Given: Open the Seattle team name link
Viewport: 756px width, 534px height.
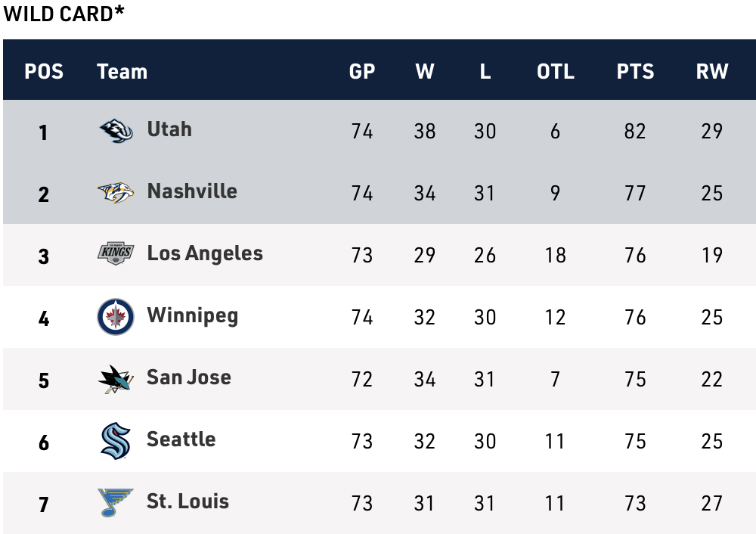Looking at the screenshot, I should coord(181,439).
